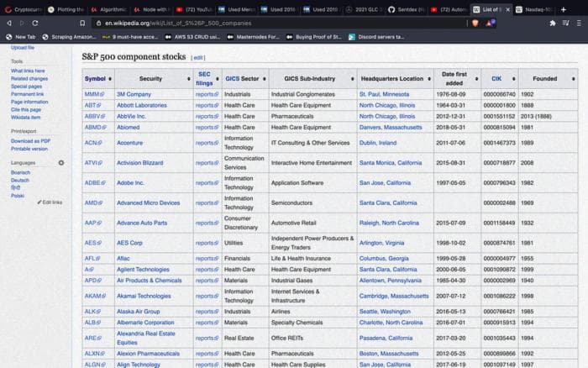Click the section edit link
This screenshot has width=588, height=368.
click(x=198, y=58)
